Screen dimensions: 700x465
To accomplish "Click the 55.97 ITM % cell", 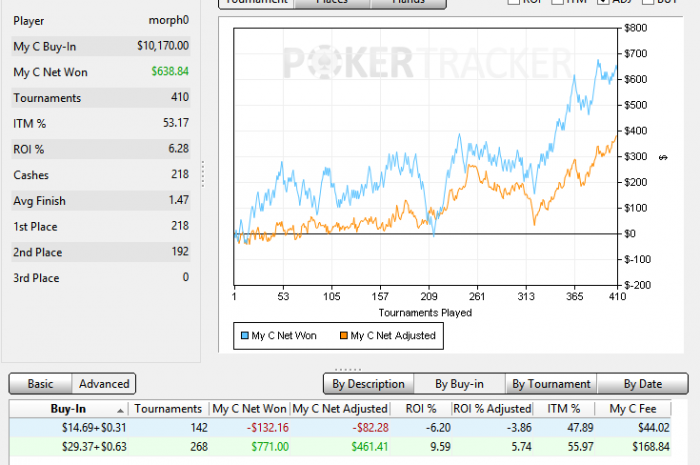I will click(580, 447).
